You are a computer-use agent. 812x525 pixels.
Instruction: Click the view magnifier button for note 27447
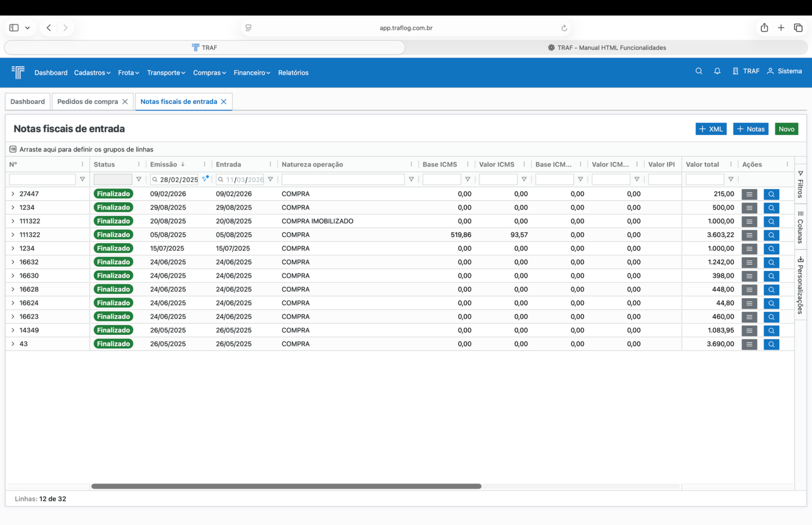pyautogui.click(x=771, y=194)
